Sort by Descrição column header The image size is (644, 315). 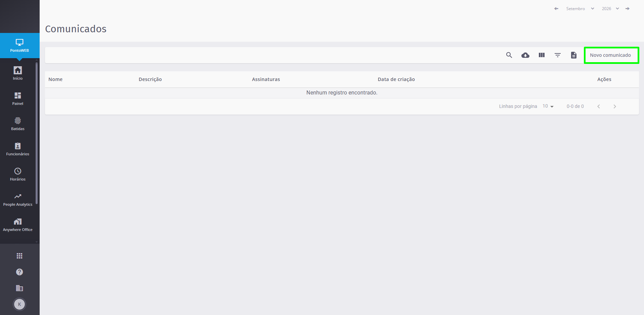(x=150, y=79)
